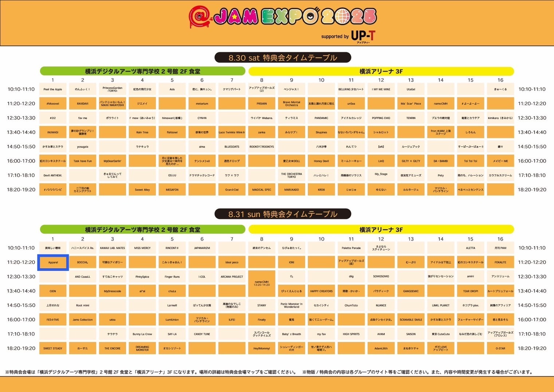Click the LinQ entry
Image resolution: width=554 pixels, height=392 pixels.
tap(381, 161)
